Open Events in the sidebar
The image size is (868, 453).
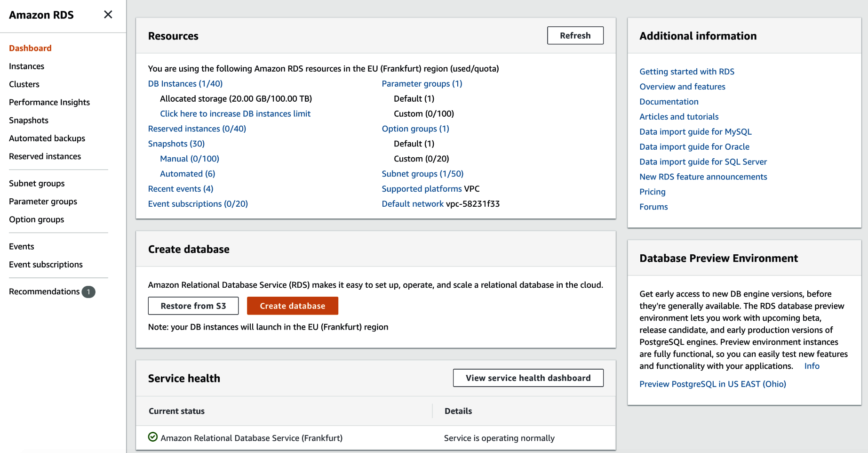pos(21,247)
